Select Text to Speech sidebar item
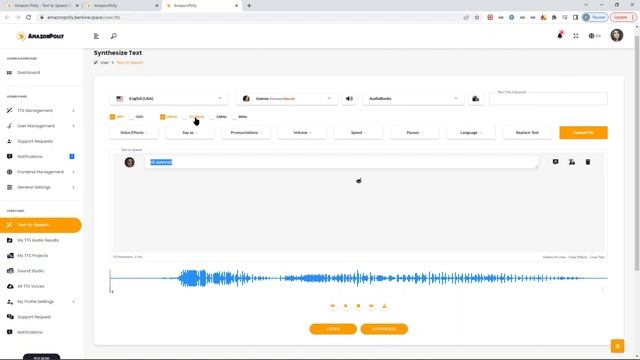Screen dimensions: 640x360 coord(41,225)
